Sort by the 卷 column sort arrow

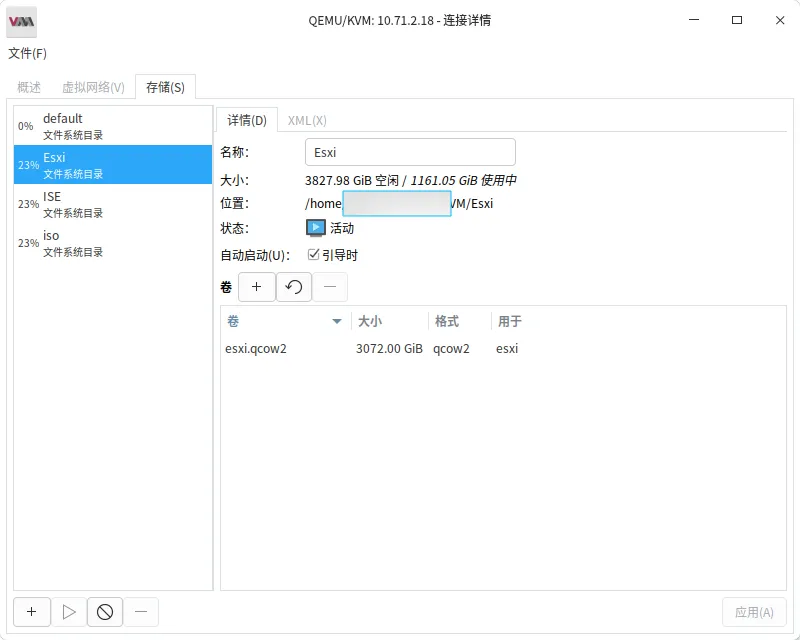pyautogui.click(x=337, y=321)
